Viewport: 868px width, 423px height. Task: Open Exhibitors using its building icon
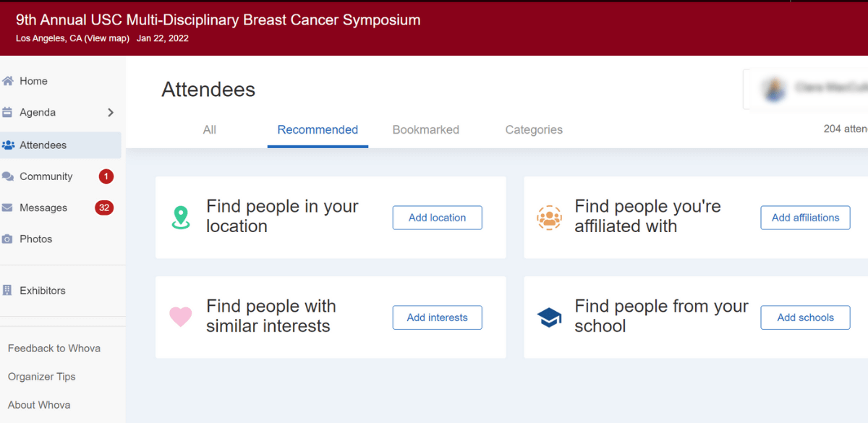point(9,290)
